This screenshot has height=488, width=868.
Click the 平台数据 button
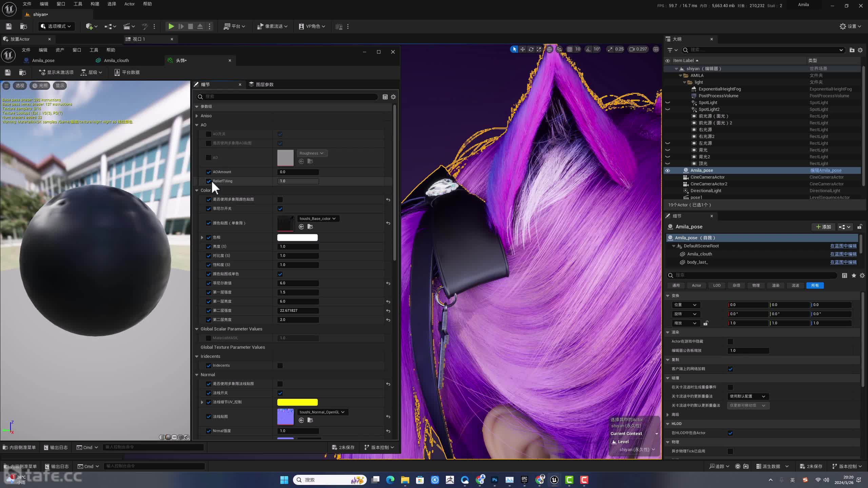coord(127,72)
